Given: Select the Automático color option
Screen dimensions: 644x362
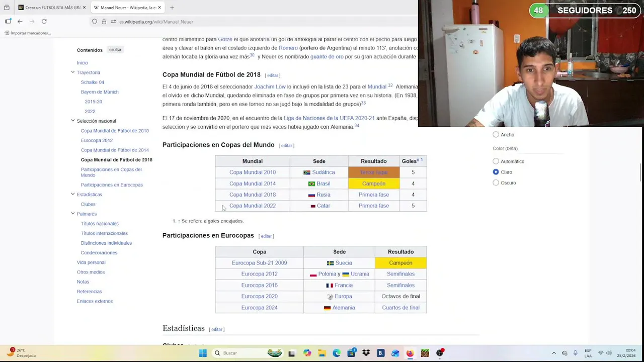Looking at the screenshot, I should click(496, 161).
